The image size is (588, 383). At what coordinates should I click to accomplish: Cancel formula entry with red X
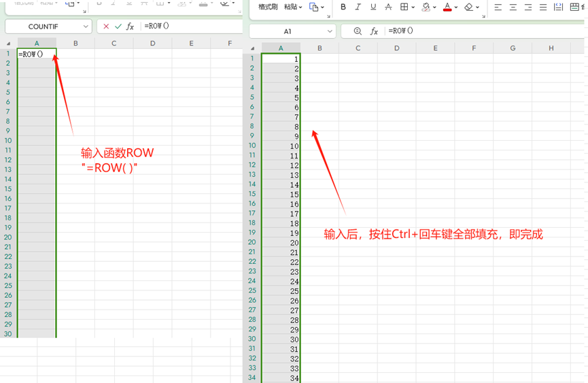click(106, 27)
